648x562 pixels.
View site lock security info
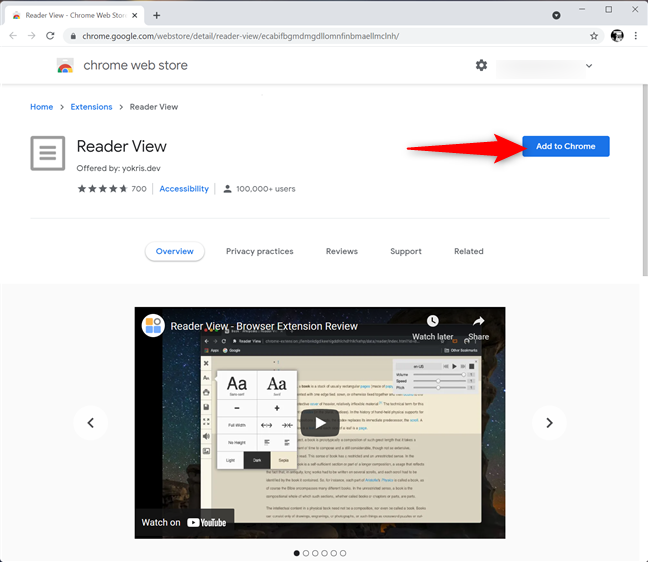(x=73, y=36)
